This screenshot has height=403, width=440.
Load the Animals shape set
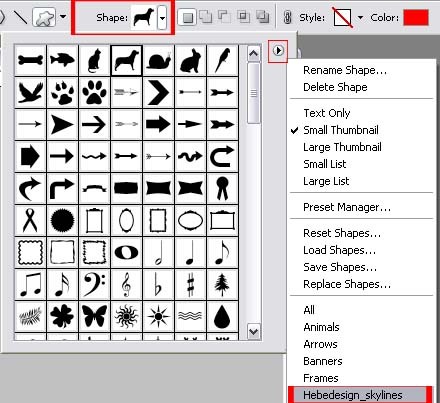point(321,327)
